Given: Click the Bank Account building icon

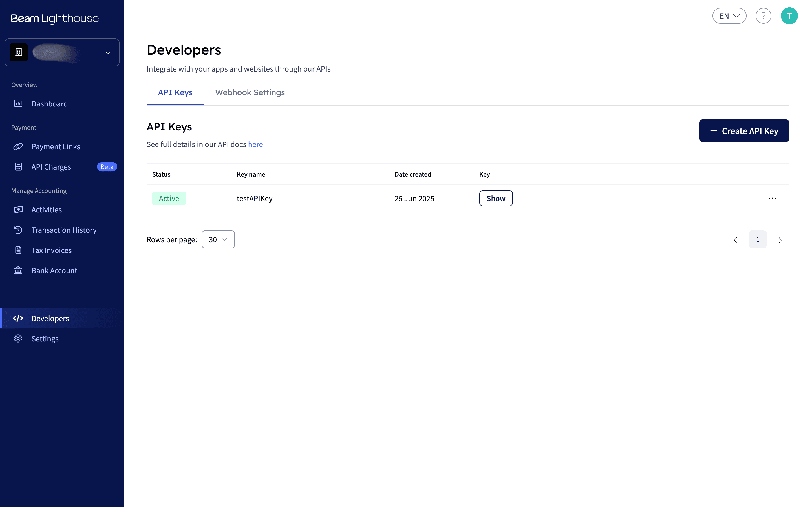Looking at the screenshot, I should [18, 270].
